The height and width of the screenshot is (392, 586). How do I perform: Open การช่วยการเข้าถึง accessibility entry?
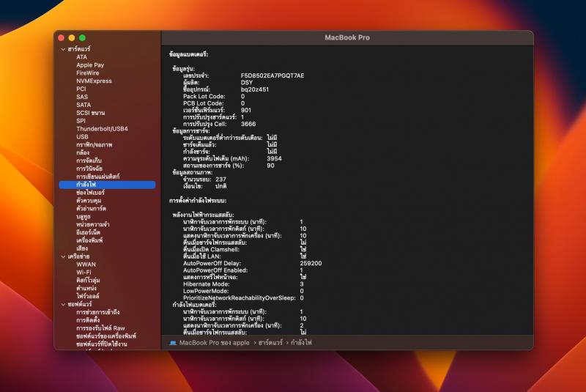(x=98, y=312)
